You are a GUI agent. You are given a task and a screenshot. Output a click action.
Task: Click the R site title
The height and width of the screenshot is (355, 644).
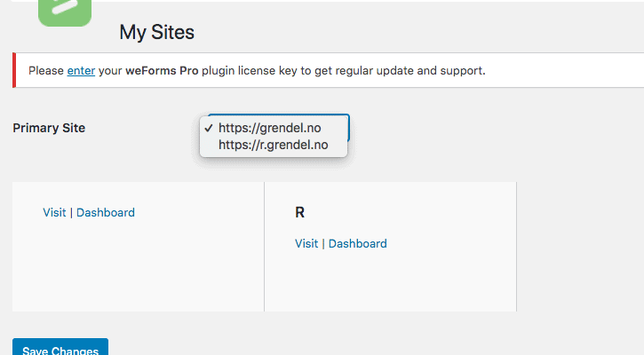coord(300,214)
